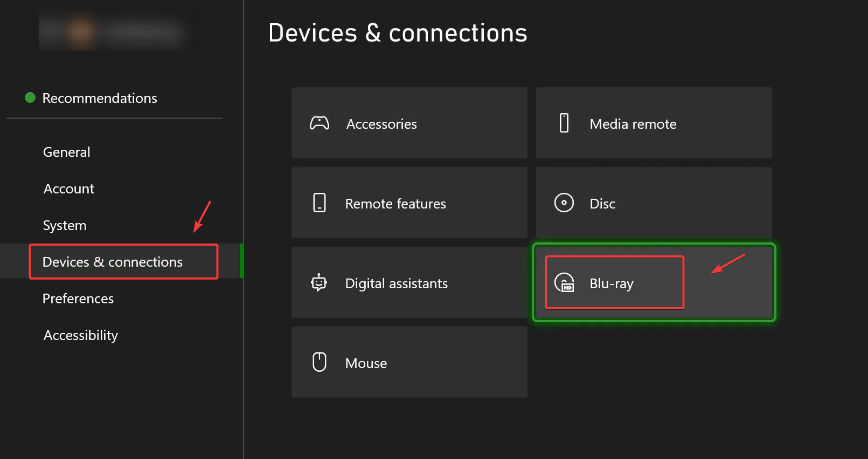Open the Media remote tile
This screenshot has height=459, width=868.
pyautogui.click(x=654, y=123)
